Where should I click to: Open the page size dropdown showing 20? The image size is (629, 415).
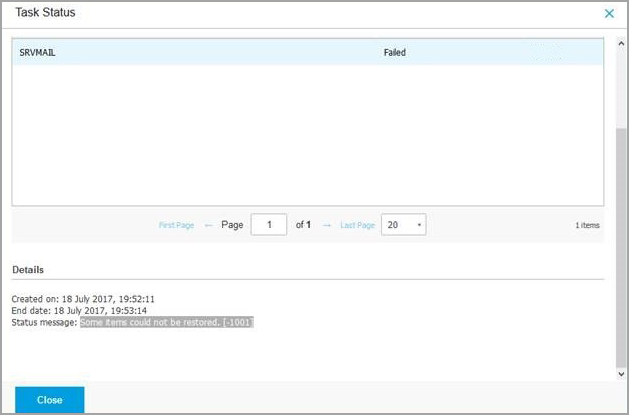click(404, 225)
